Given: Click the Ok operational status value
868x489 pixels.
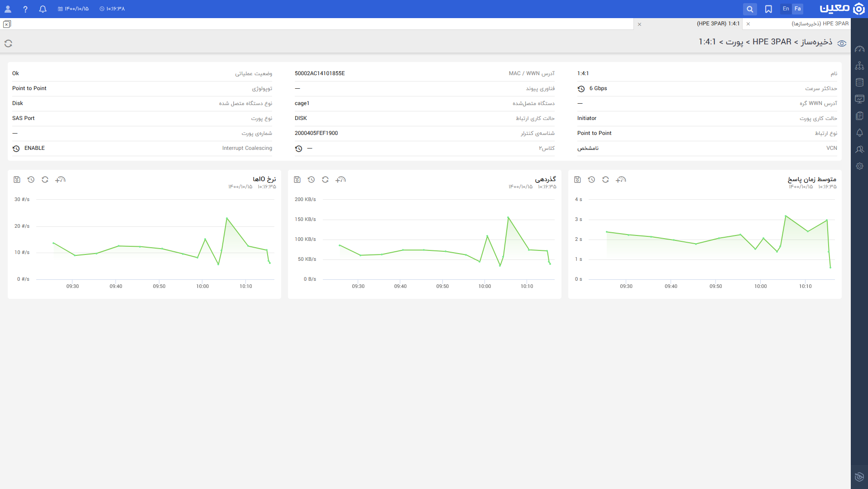Looking at the screenshot, I should pos(15,73).
